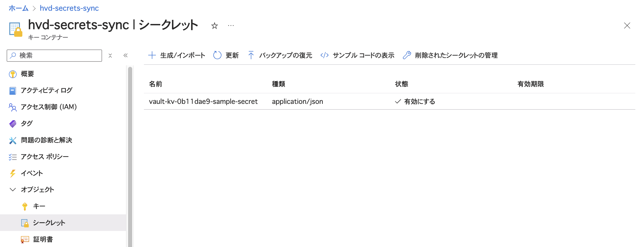The width and height of the screenshot is (644, 247).
Task: Click the サンプル コードの表示 code icon
Action: [x=324, y=55]
